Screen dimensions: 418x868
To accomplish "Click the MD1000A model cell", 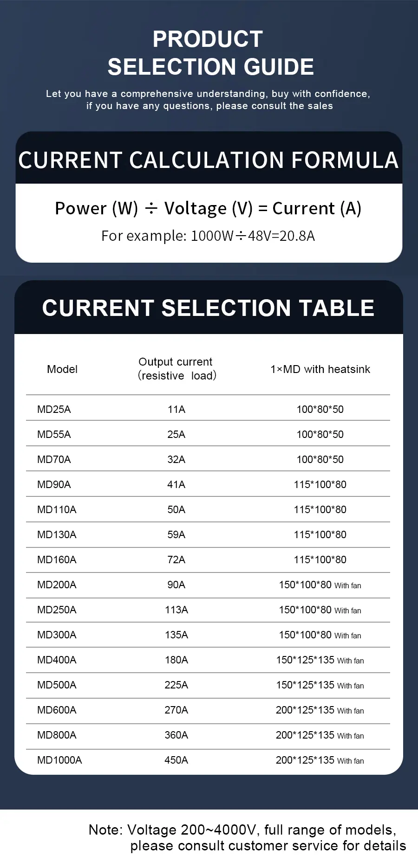I will [x=59, y=760].
